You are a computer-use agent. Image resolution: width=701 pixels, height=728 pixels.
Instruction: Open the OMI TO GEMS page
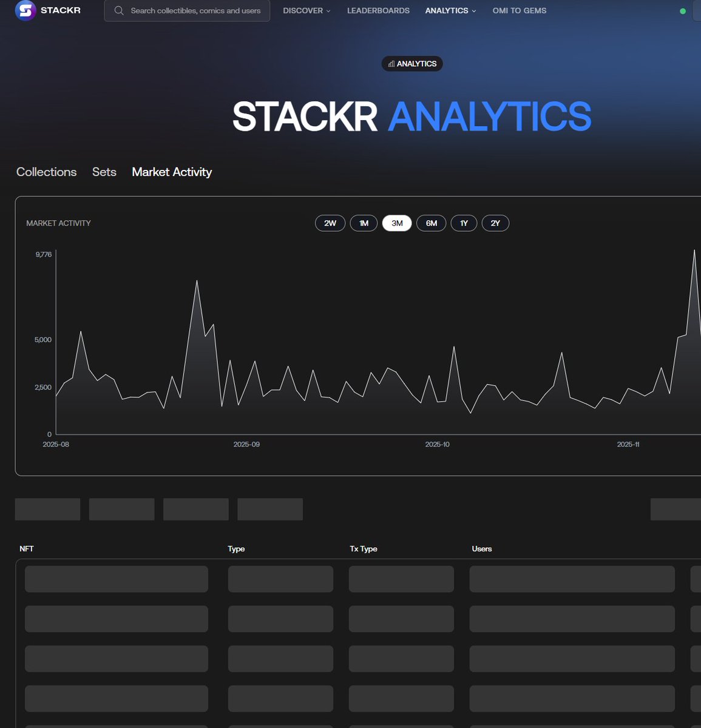point(520,10)
